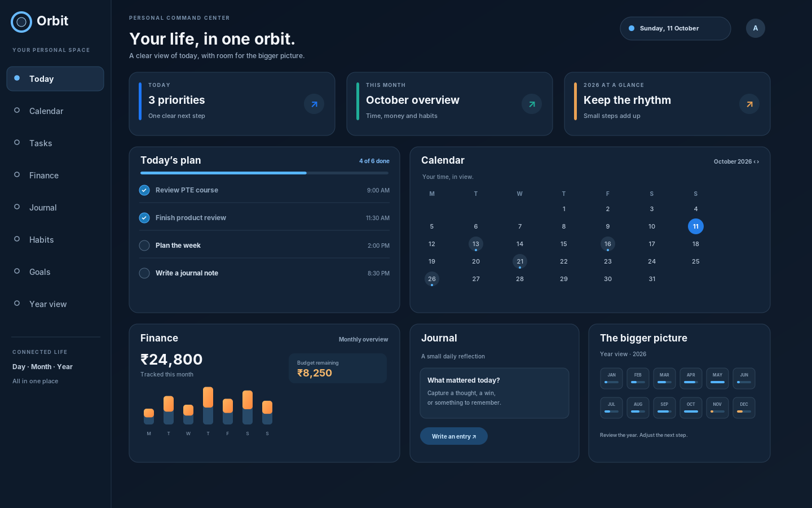Click the Orbit logo icon
812x508 pixels.
(x=21, y=22)
